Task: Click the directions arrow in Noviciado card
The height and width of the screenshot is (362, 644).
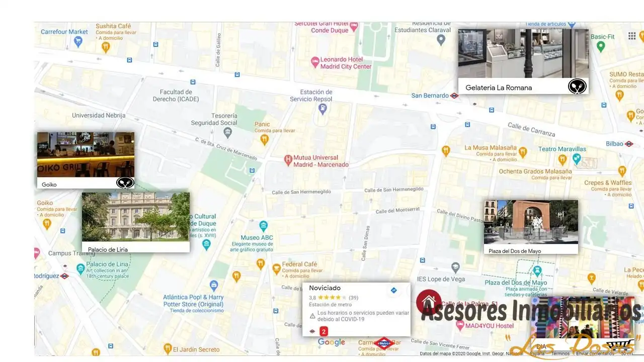Action: tap(394, 291)
